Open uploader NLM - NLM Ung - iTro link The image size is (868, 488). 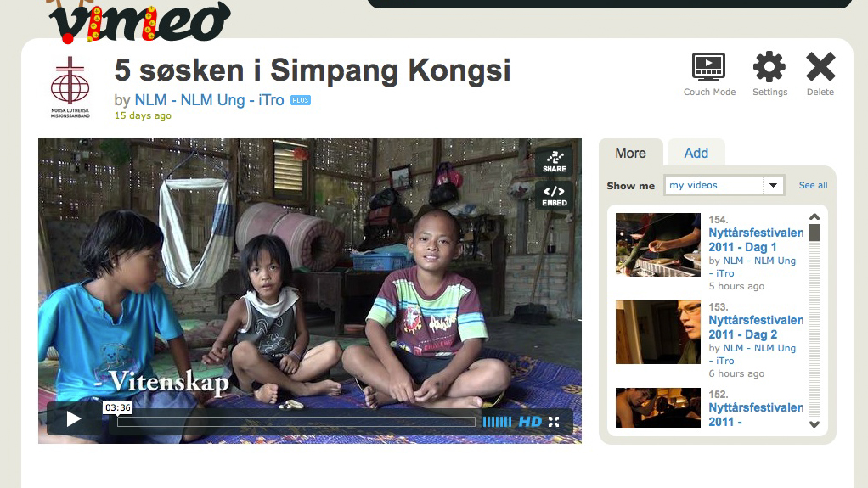point(209,100)
